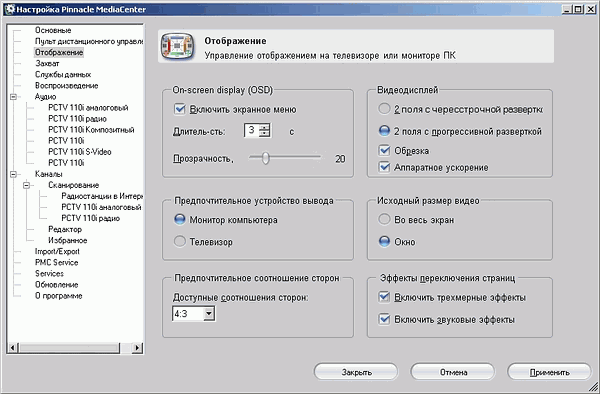Select Каналы in the tree
The image size is (600, 394).
point(48,174)
